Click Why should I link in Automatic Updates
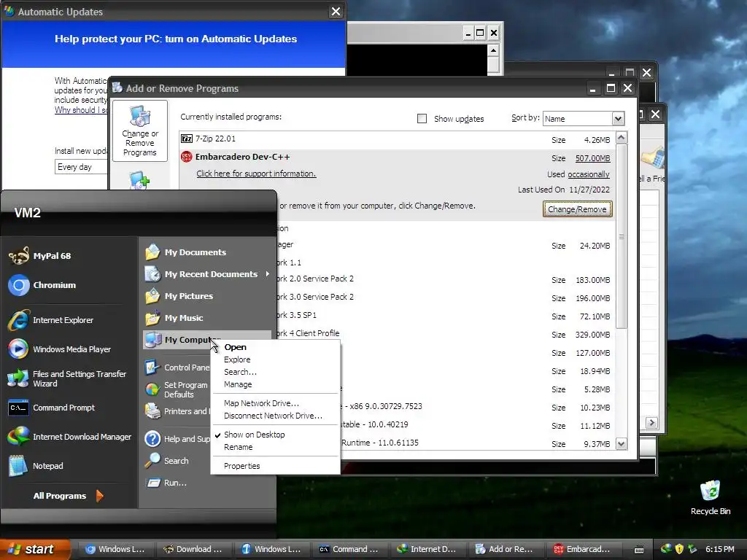The image size is (747, 560). pos(81,110)
